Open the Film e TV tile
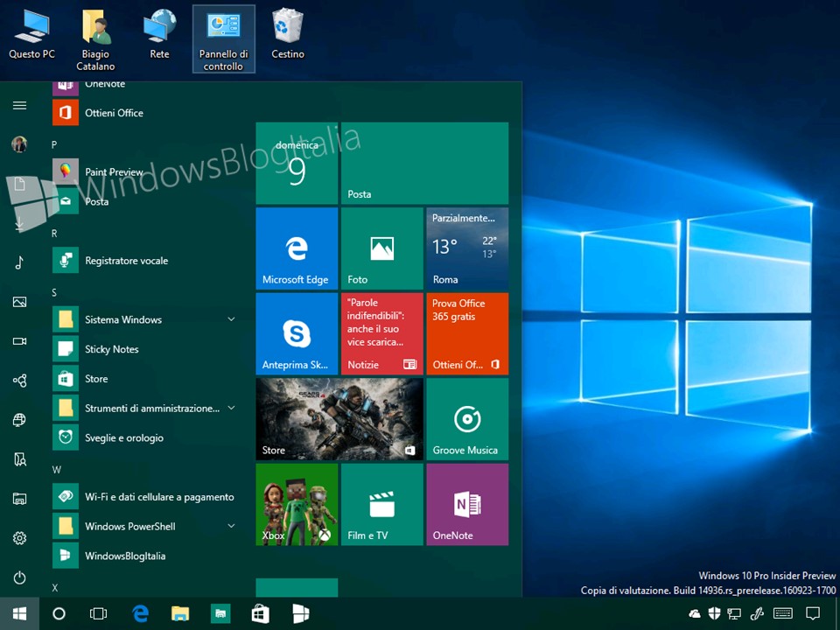Screen dimensions: 840x630 pos(382,505)
